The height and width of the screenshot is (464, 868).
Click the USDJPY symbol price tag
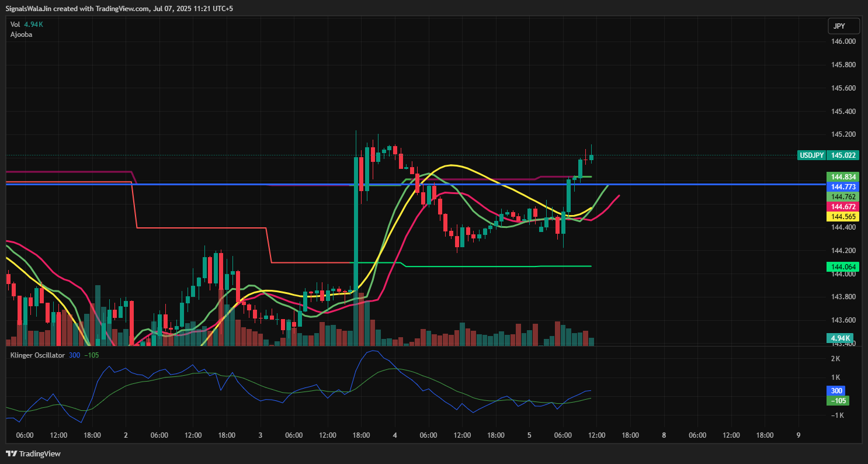click(x=812, y=155)
